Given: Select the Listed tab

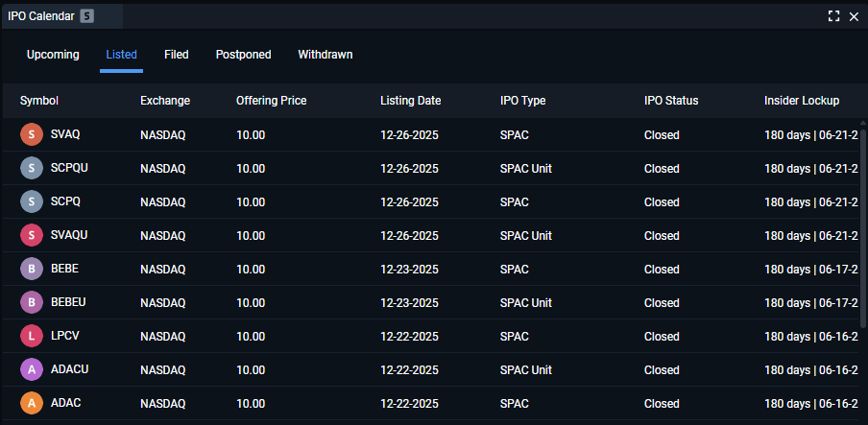Looking at the screenshot, I should [121, 55].
